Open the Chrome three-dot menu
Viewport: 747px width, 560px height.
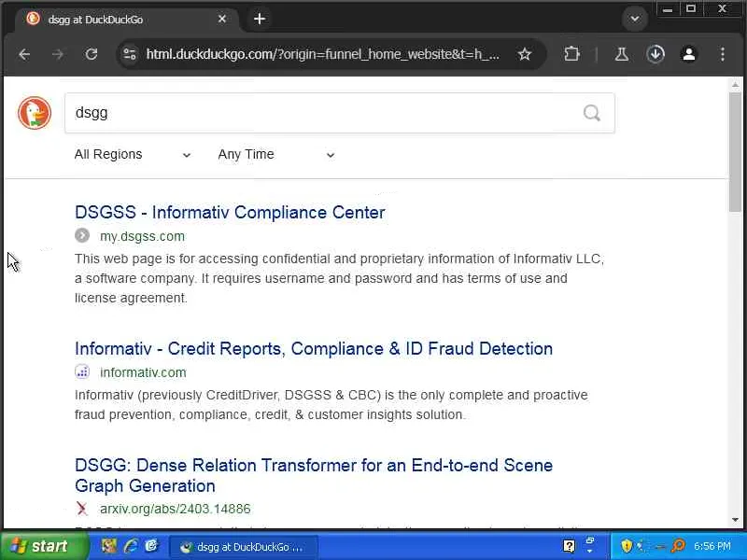pos(723,54)
